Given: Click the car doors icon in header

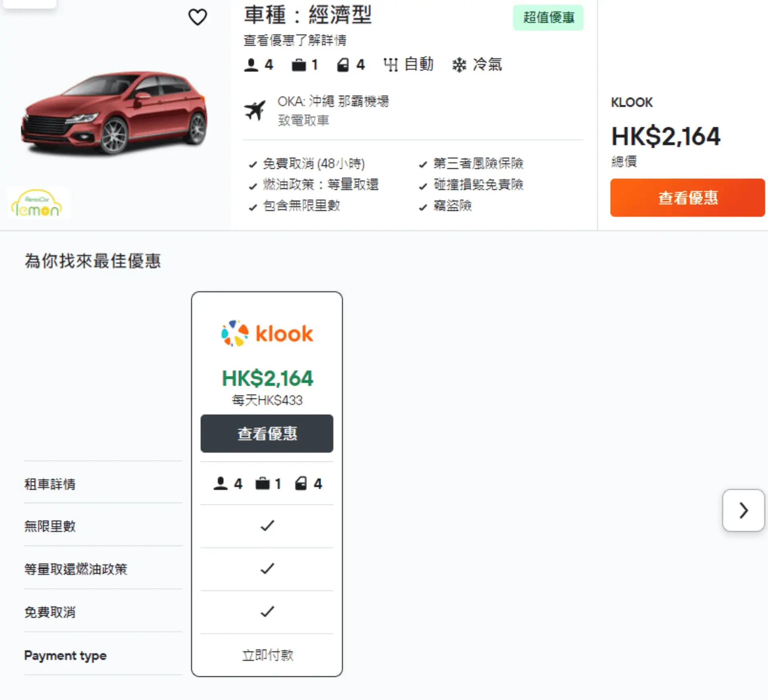Looking at the screenshot, I should tap(343, 65).
